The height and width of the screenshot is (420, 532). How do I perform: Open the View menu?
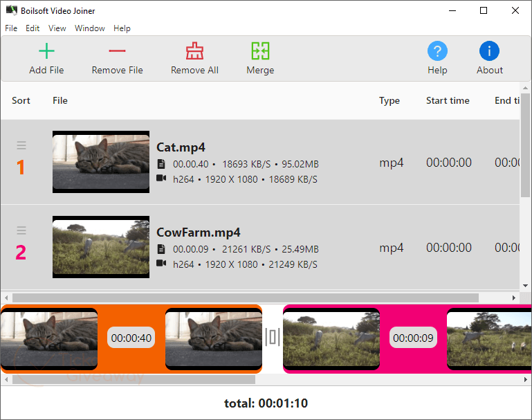[57, 28]
